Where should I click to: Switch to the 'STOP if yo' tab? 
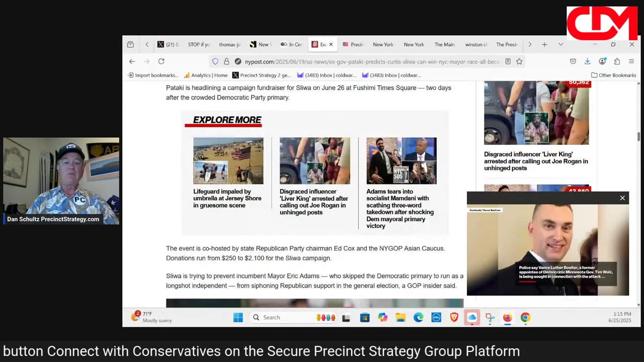pos(199,44)
